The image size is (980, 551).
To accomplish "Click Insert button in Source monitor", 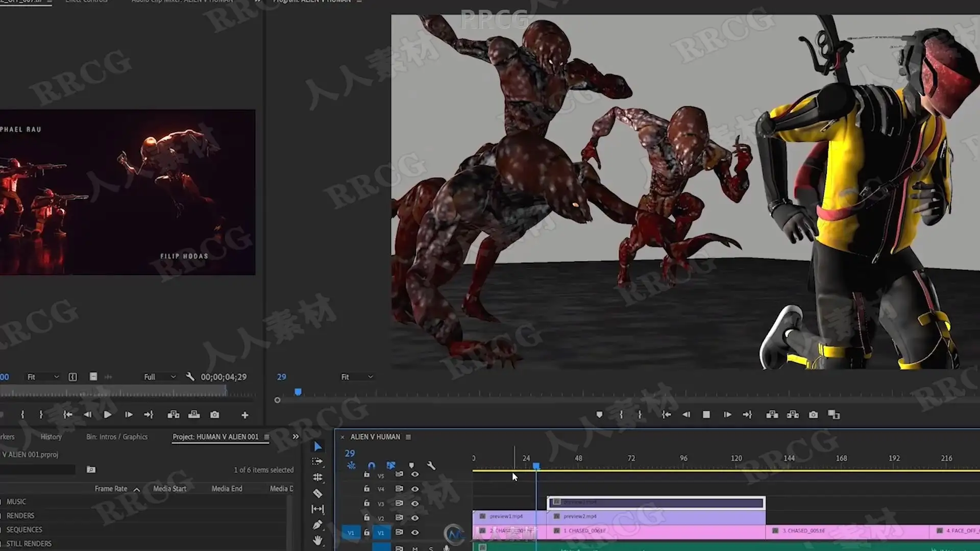I will click(x=174, y=415).
